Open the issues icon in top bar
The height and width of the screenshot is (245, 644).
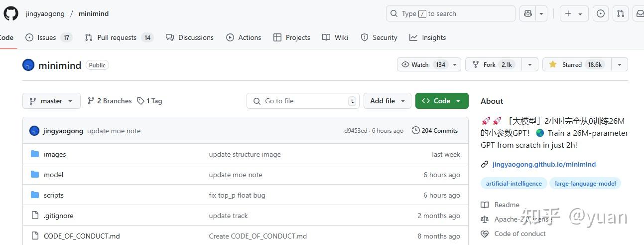[601, 13]
